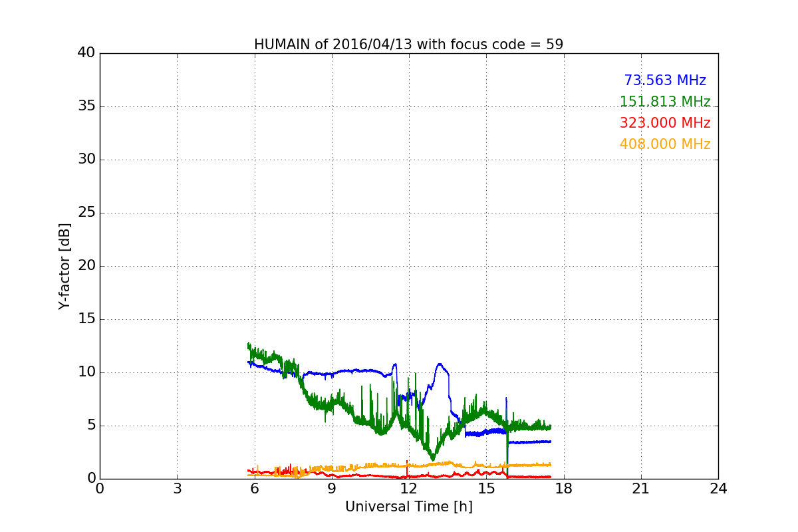The width and height of the screenshot is (798, 532).
Task: Click the y-axis tick label 40
Action: [86, 53]
